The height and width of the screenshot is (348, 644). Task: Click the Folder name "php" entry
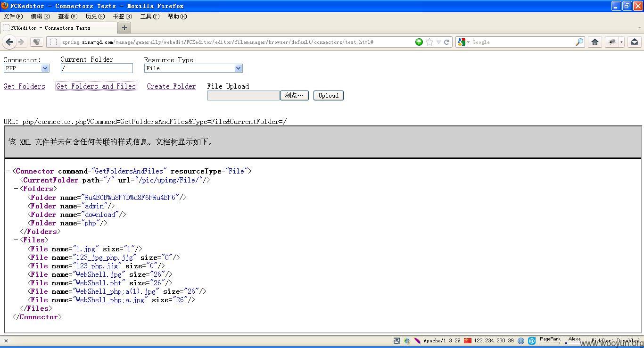pos(67,223)
